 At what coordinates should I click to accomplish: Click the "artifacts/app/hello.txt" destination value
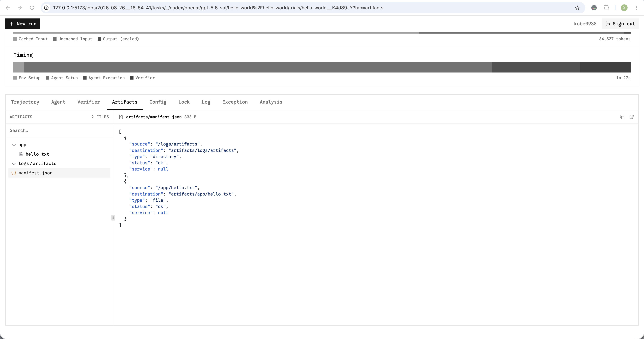[201, 194]
